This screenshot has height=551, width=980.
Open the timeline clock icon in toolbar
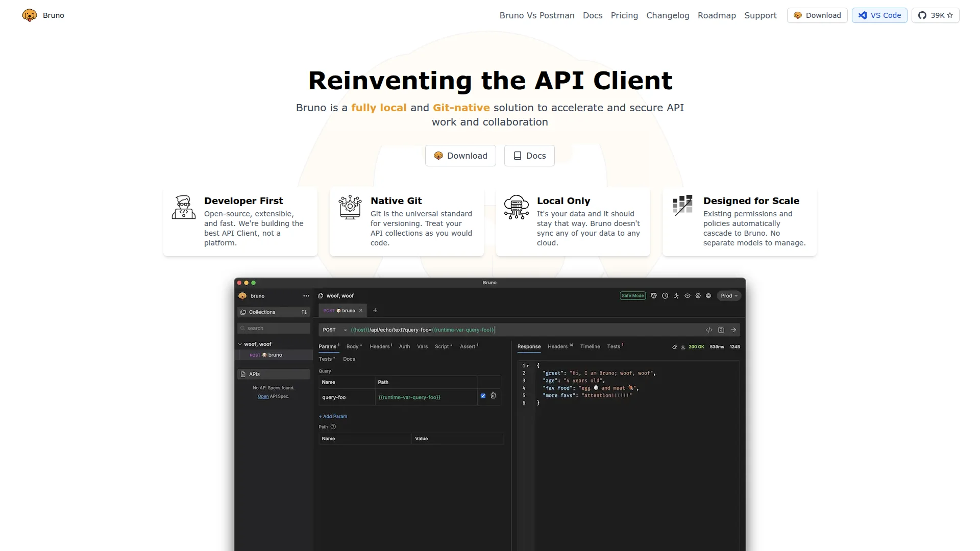[665, 296]
